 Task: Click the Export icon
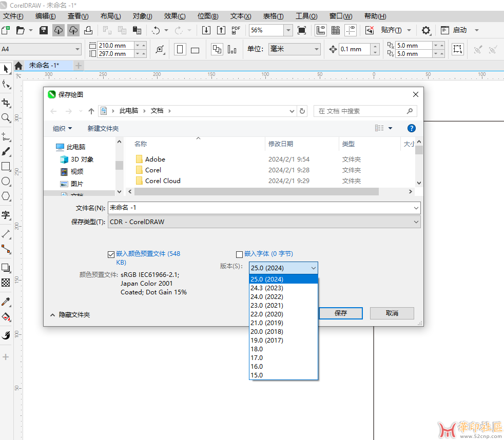221,30
